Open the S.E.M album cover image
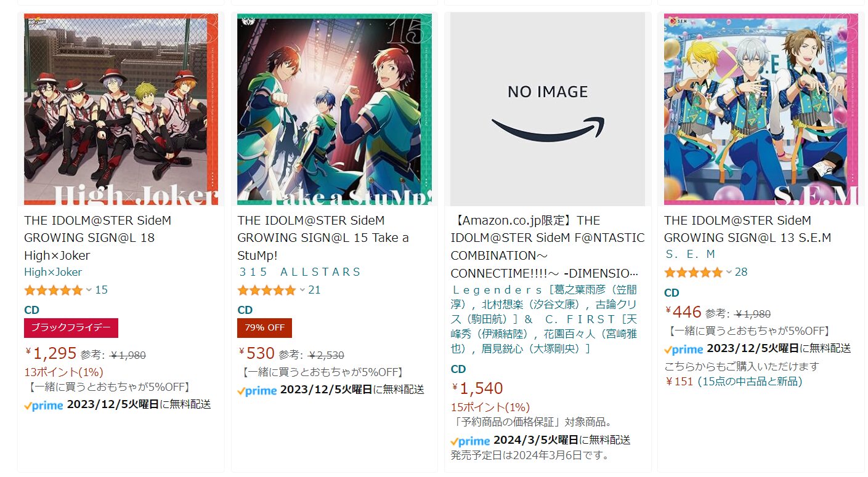868x477 pixels. [761, 109]
